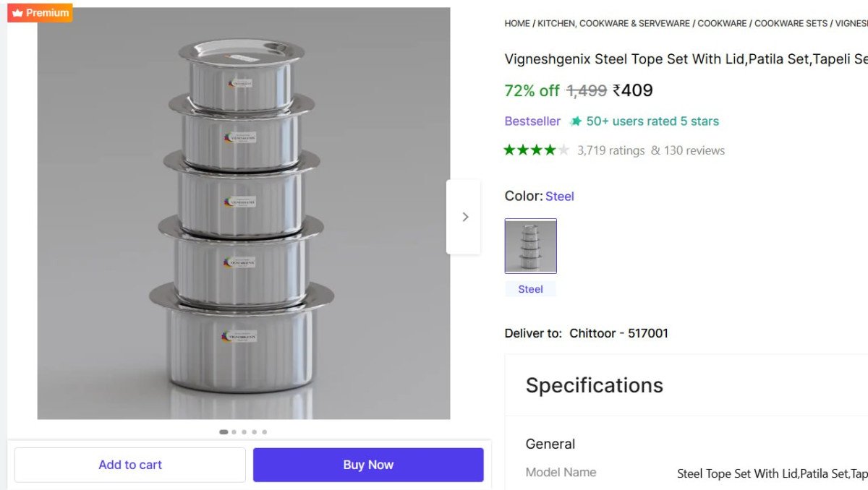Jump to last image carousel dot
The width and height of the screenshot is (868, 490).
pyautogui.click(x=264, y=432)
